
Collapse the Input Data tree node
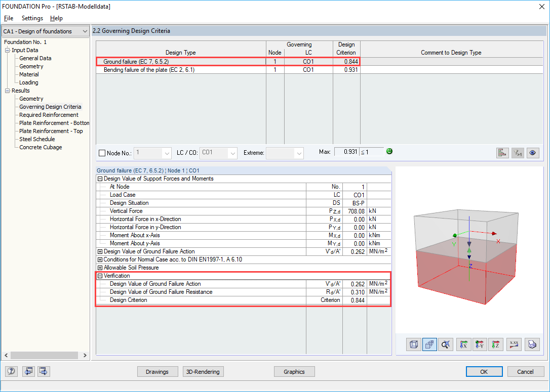point(8,51)
